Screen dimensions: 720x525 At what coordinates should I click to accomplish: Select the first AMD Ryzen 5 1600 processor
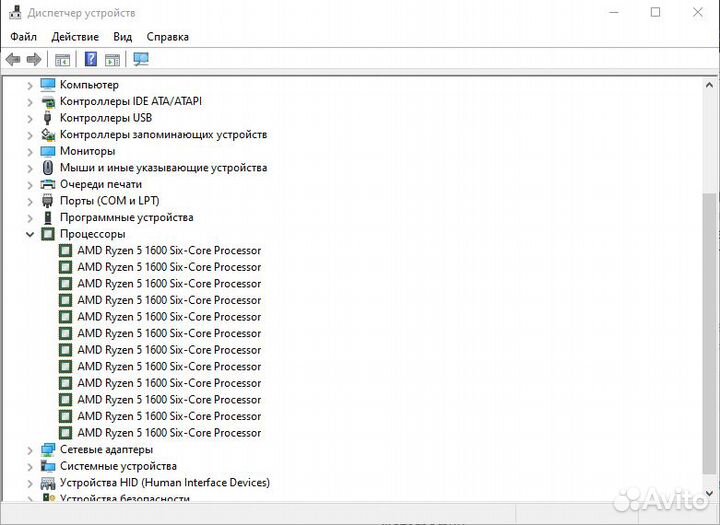168,251
